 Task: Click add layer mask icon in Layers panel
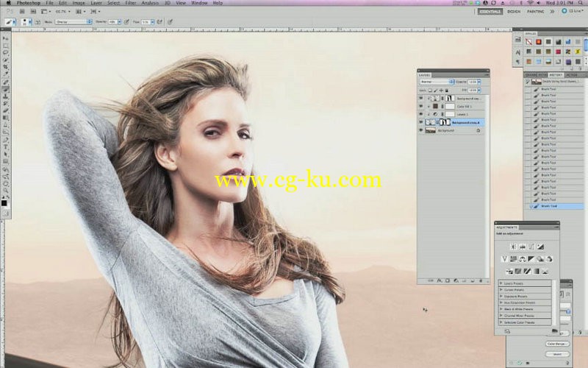[448, 280]
